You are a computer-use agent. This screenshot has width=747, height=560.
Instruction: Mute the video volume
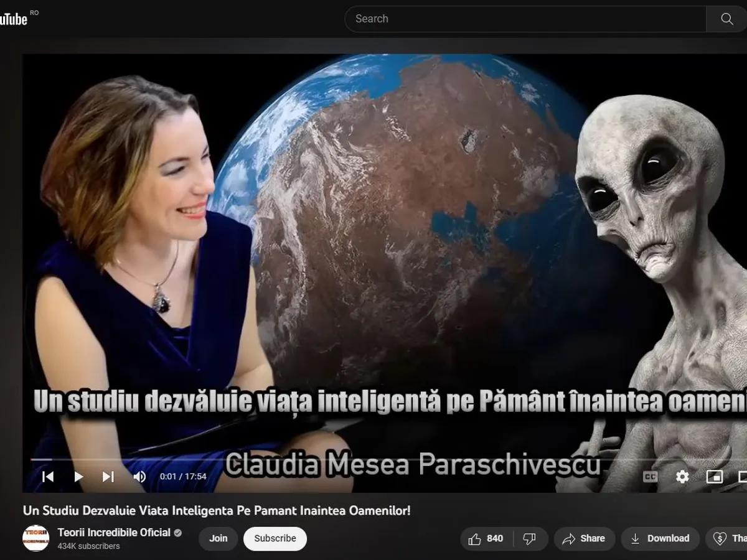pos(139,477)
